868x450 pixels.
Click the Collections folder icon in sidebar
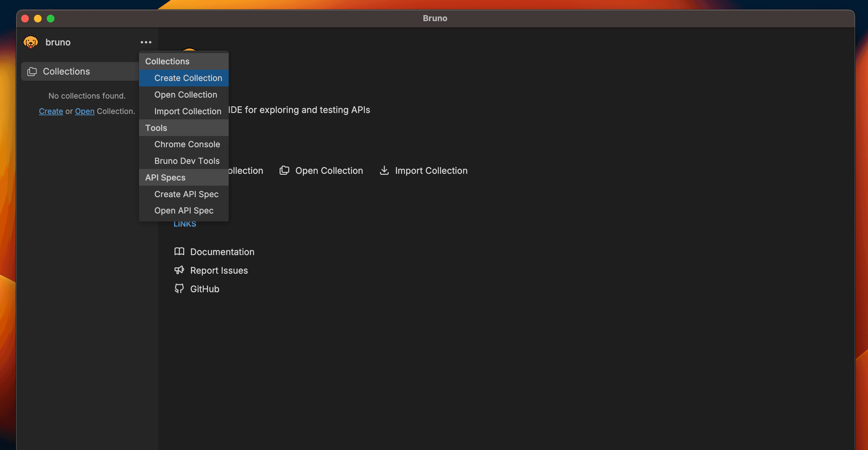32,71
